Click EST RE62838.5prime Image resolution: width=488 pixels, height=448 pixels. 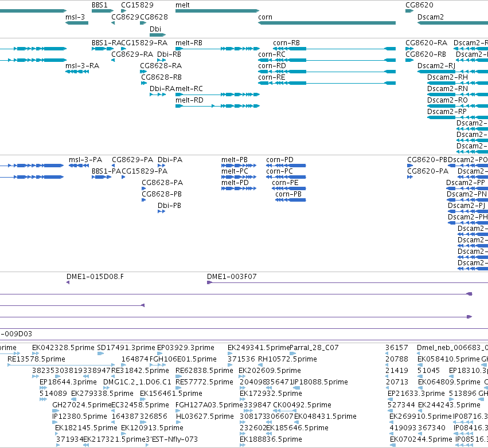pos(178,376)
